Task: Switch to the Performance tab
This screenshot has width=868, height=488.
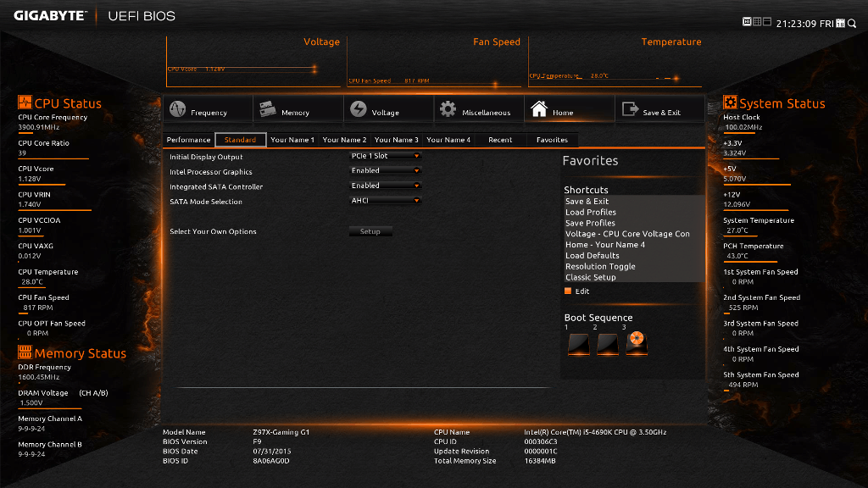Action: [188, 140]
